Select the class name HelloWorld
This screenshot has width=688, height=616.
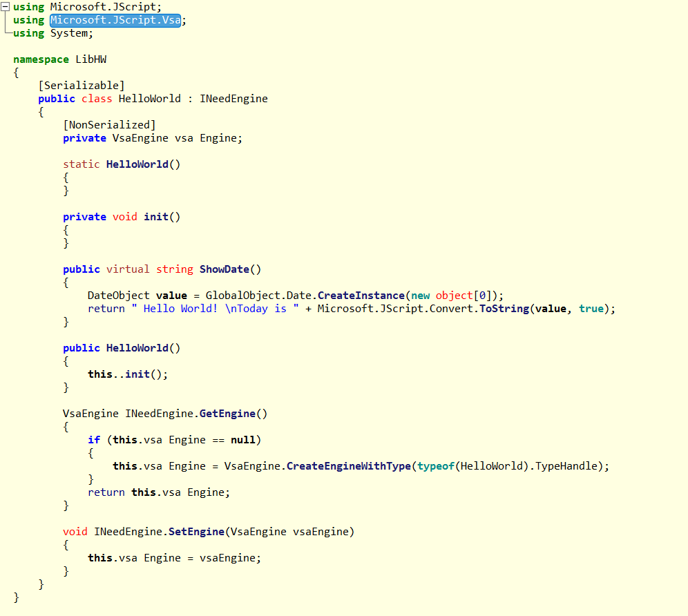pos(149,98)
